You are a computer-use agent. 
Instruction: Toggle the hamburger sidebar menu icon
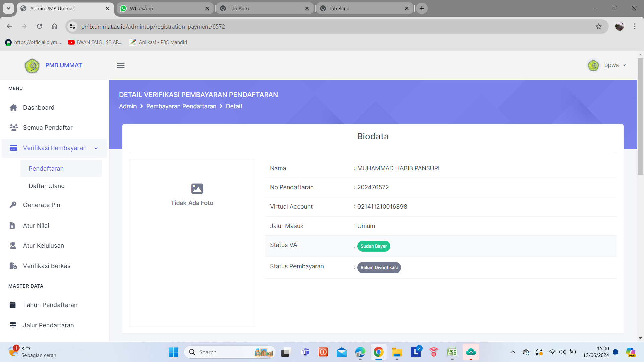click(x=121, y=66)
